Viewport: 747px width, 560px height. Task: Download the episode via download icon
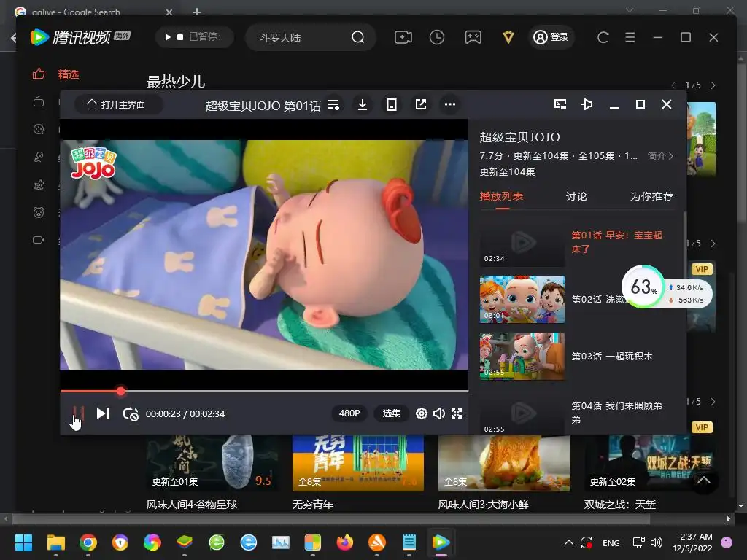363,104
